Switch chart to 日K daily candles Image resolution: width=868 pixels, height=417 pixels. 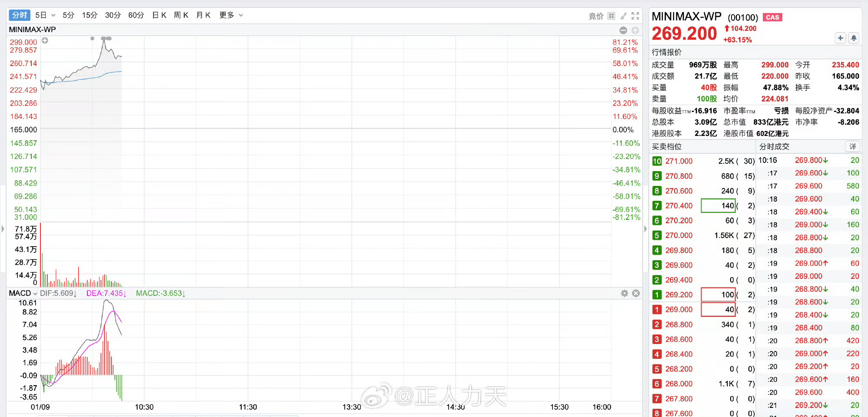click(159, 15)
